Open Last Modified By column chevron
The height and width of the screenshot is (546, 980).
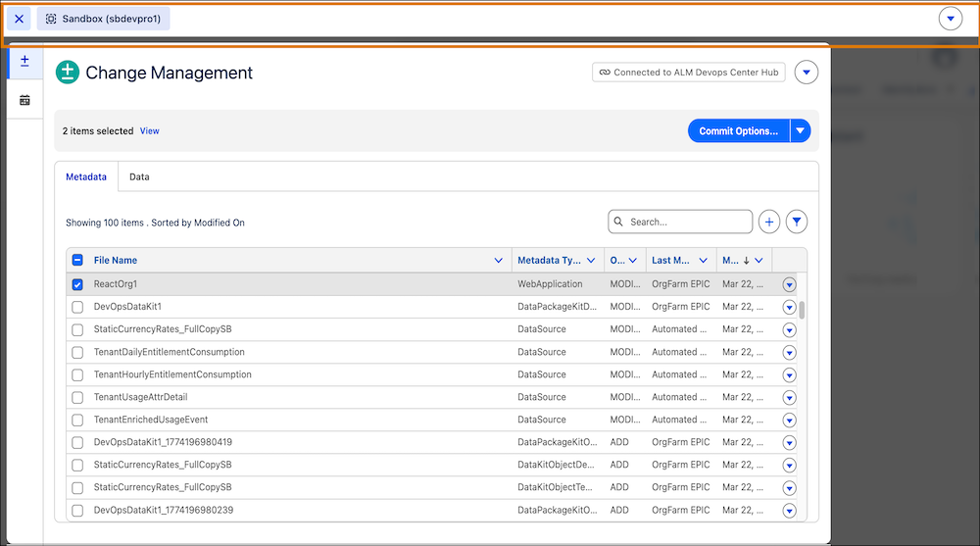click(703, 260)
